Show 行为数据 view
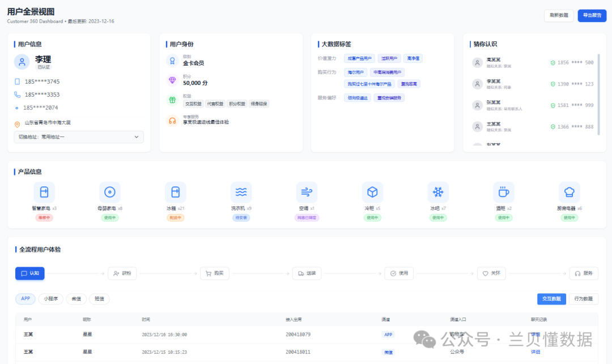This screenshot has width=612, height=364. [x=584, y=298]
